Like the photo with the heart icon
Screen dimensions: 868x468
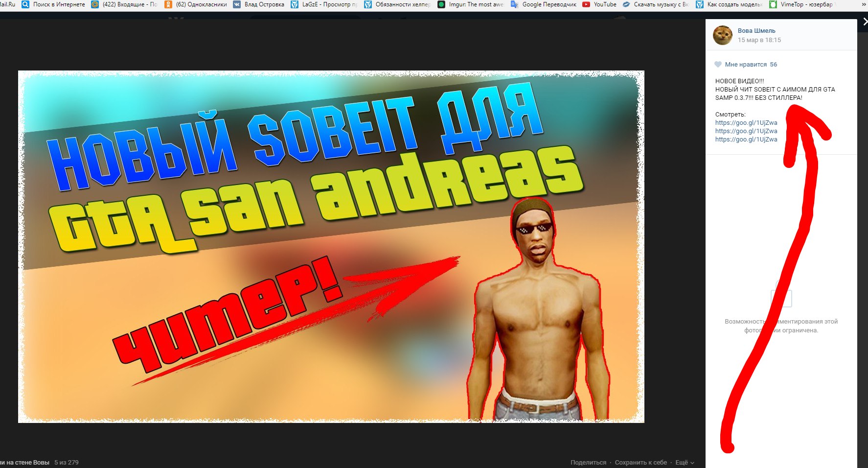click(718, 64)
